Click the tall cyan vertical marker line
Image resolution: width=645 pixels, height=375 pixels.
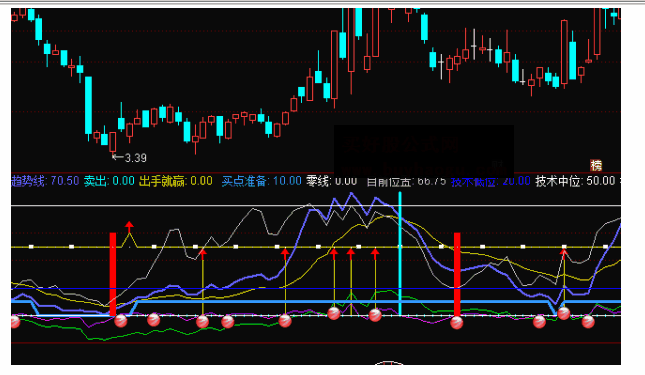coord(400,253)
